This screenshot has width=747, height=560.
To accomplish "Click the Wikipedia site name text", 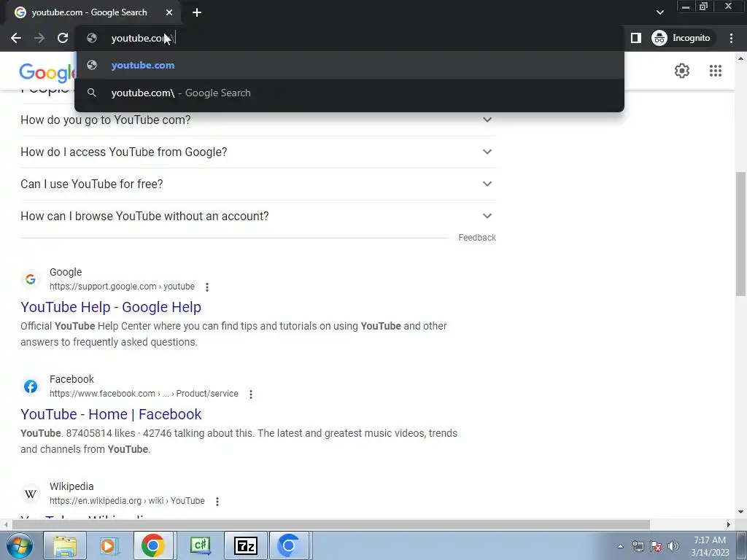I will (71, 486).
